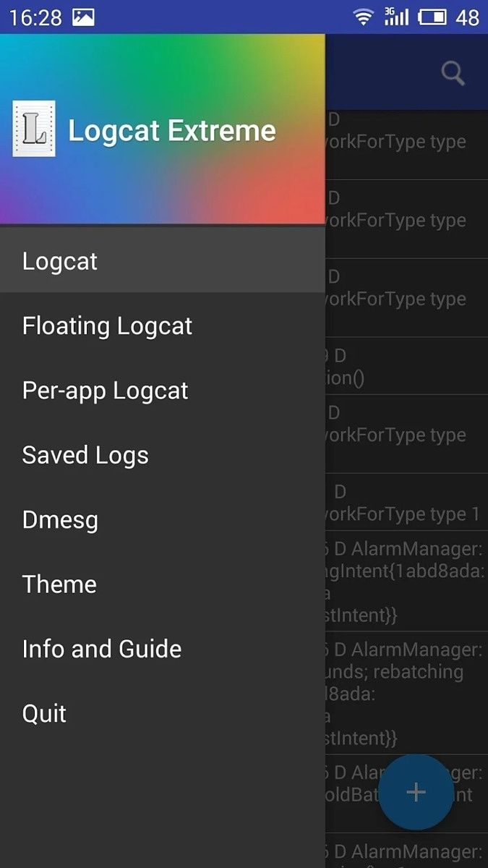This screenshot has width=488, height=868.
Task: Tap the blue plus floating button
Action: coord(416,792)
